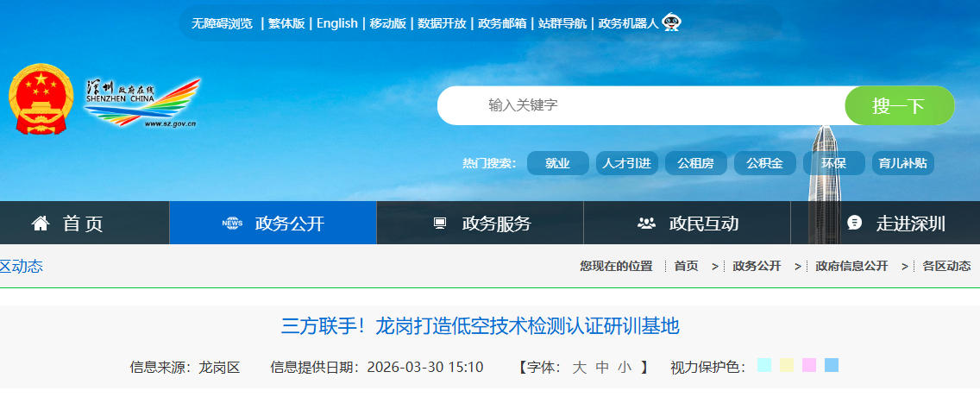Choose the pink eye-protection color swatch
The height and width of the screenshot is (397, 980).
pos(808,365)
